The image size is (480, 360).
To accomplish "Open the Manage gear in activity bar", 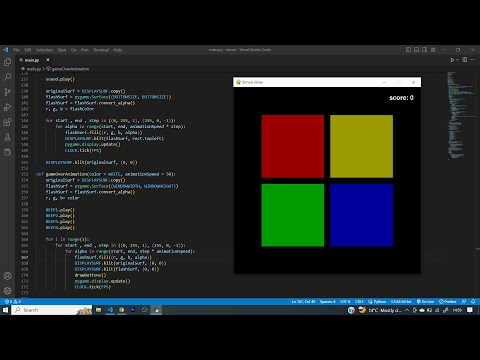I will coord(7,291).
